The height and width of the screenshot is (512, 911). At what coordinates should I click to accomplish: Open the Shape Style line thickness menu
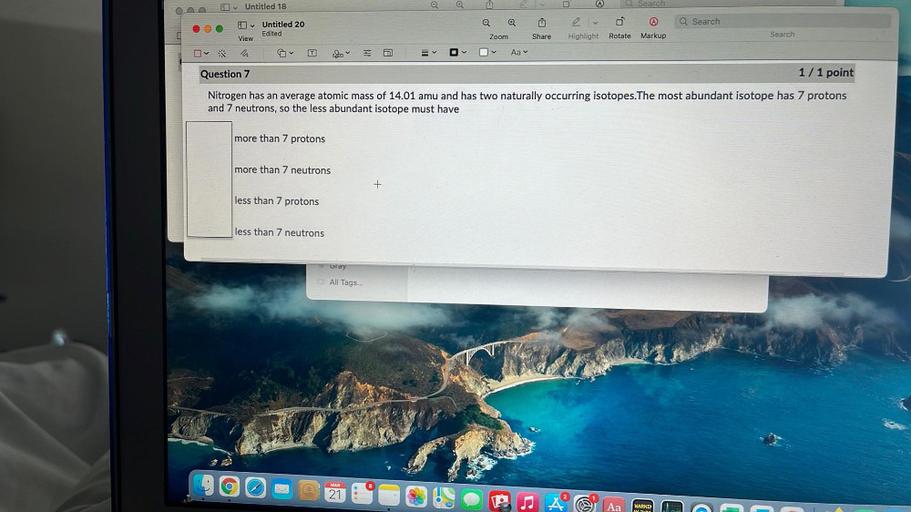428,53
